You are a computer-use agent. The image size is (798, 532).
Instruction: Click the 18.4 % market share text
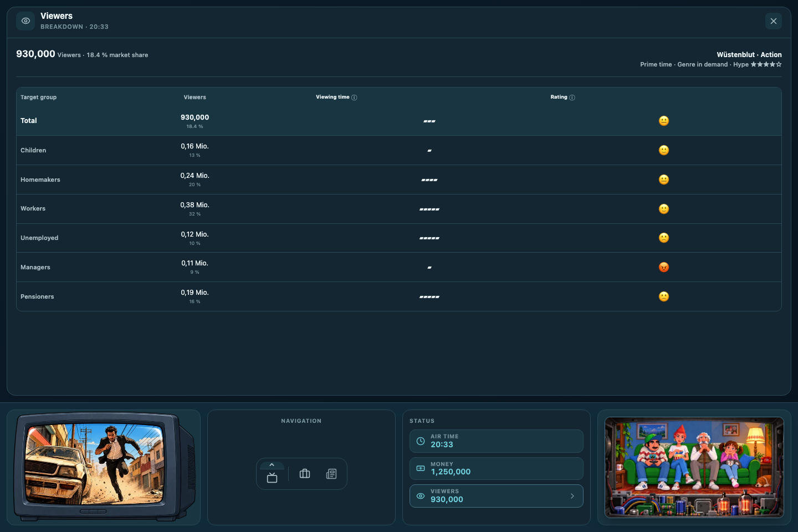tap(117, 55)
